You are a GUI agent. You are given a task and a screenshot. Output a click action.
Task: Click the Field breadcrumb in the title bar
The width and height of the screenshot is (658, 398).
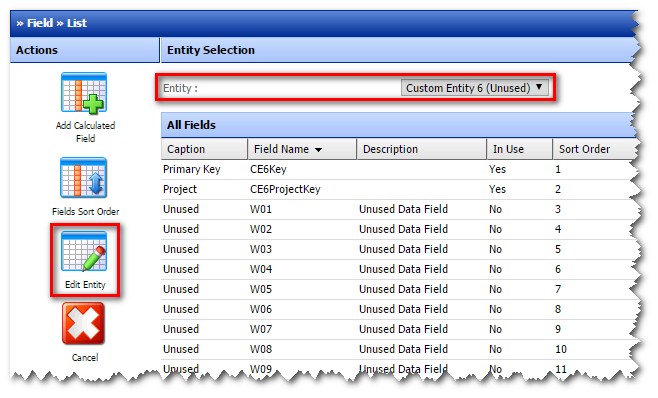click(40, 23)
